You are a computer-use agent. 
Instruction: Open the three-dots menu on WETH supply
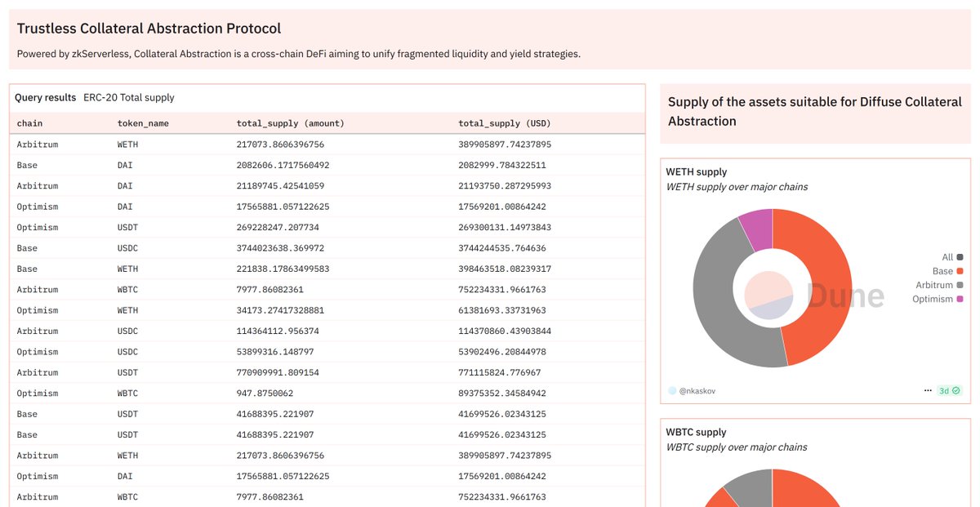point(928,391)
